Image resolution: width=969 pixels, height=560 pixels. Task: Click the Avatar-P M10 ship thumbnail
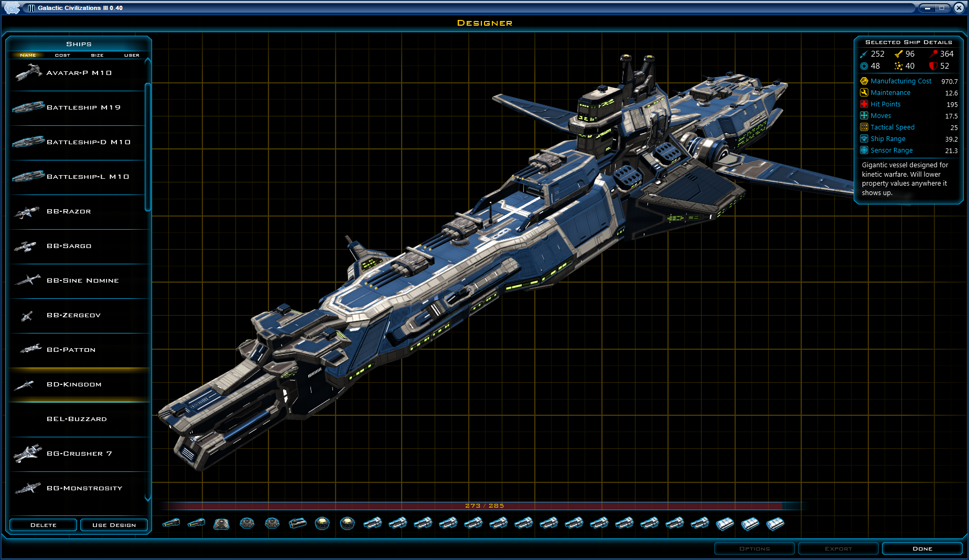(x=28, y=72)
